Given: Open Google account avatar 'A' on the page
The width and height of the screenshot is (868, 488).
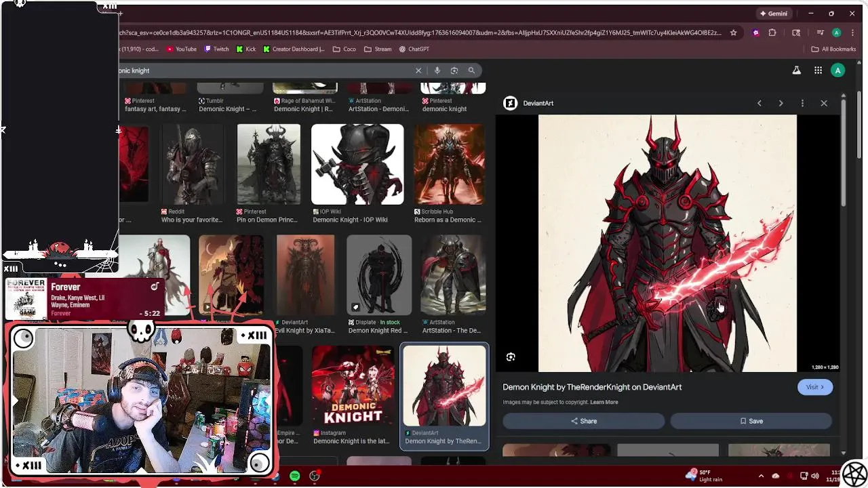Looking at the screenshot, I should (x=838, y=70).
